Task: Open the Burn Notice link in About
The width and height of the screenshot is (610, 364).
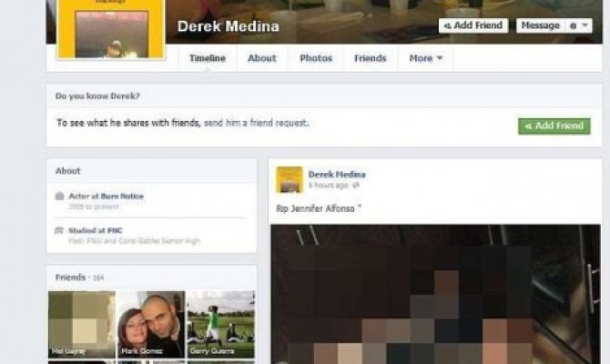Action: coord(122,196)
